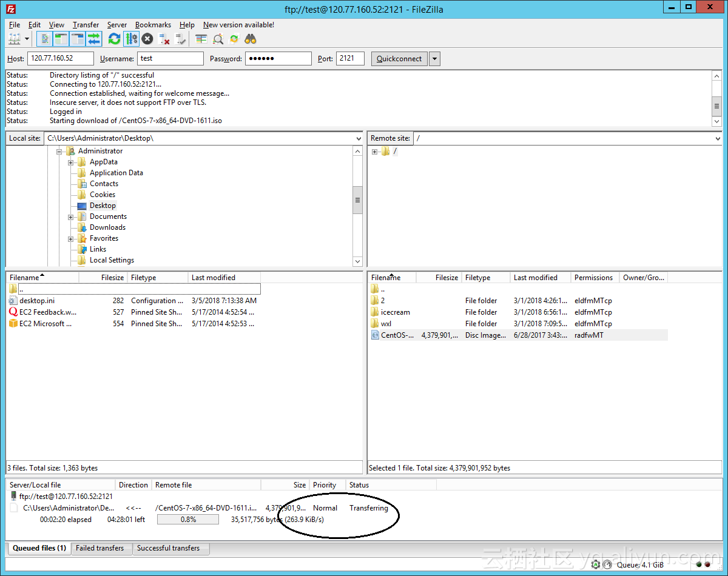Screen dimensions: 728x576
Task: Open Local site path dropdown
Action: click(358, 138)
